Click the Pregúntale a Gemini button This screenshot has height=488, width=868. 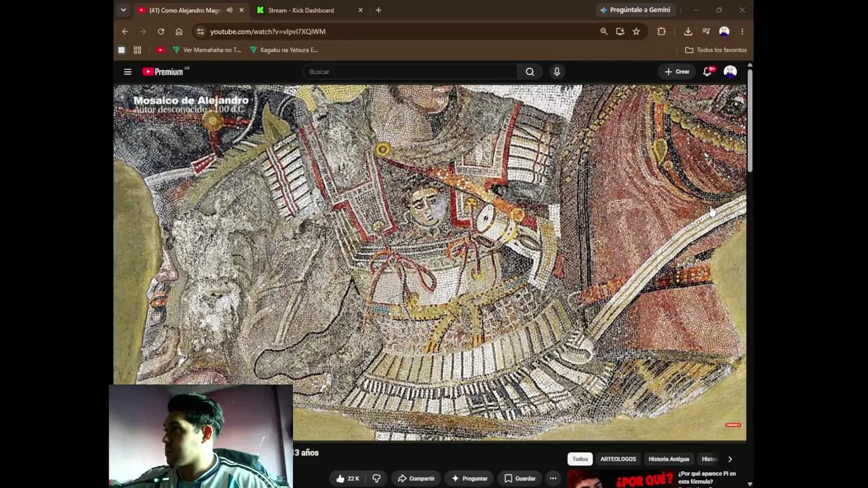635,10
